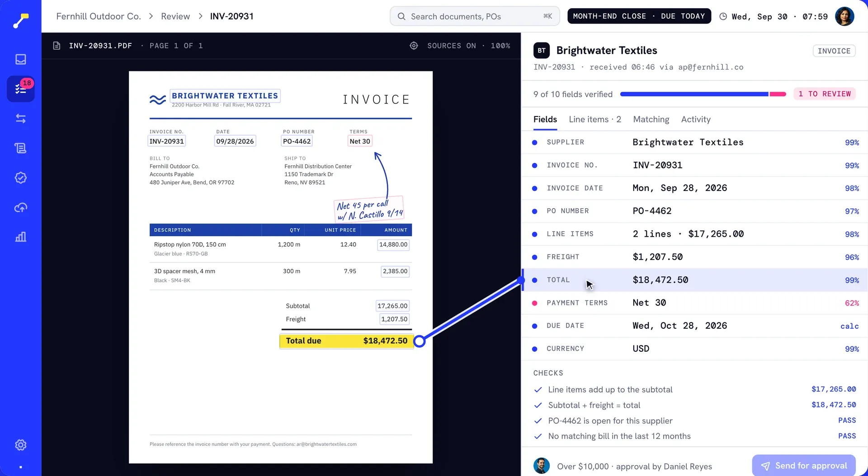This screenshot has width=868, height=476.
Task: Select the LINE ITEMS field row
Action: tap(695, 234)
